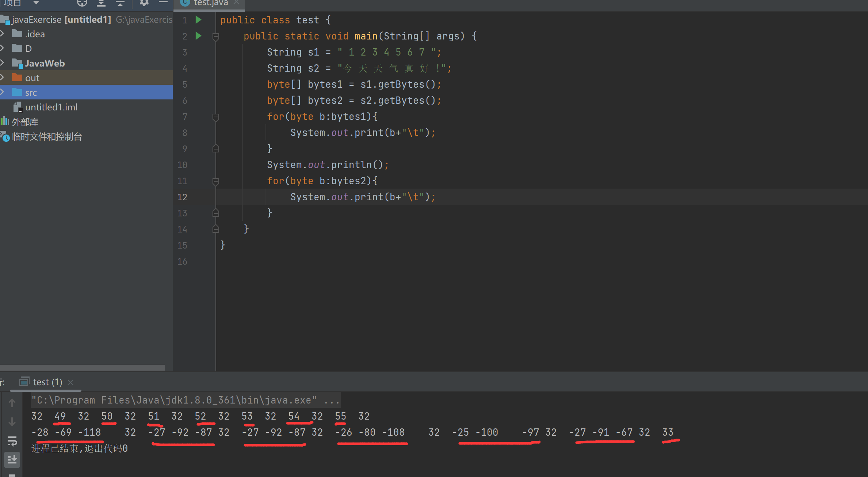
Task: Click value 49 in first output row
Action: pyautogui.click(x=60, y=416)
